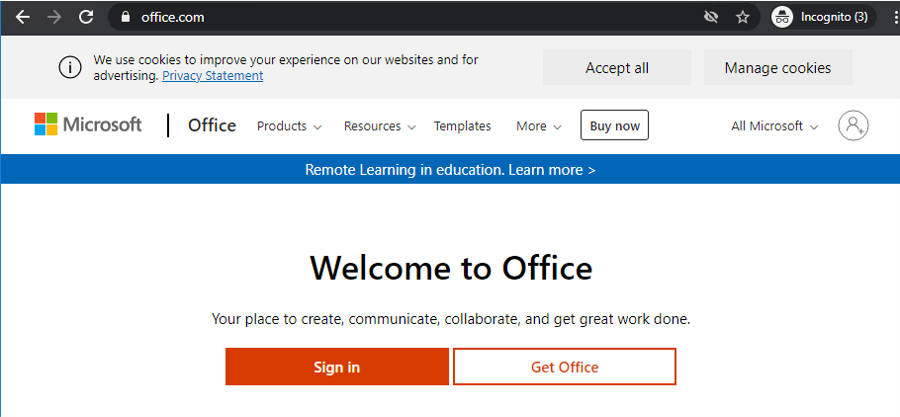900x417 pixels.
Task: Bookmark this page with star icon
Action: [x=742, y=17]
